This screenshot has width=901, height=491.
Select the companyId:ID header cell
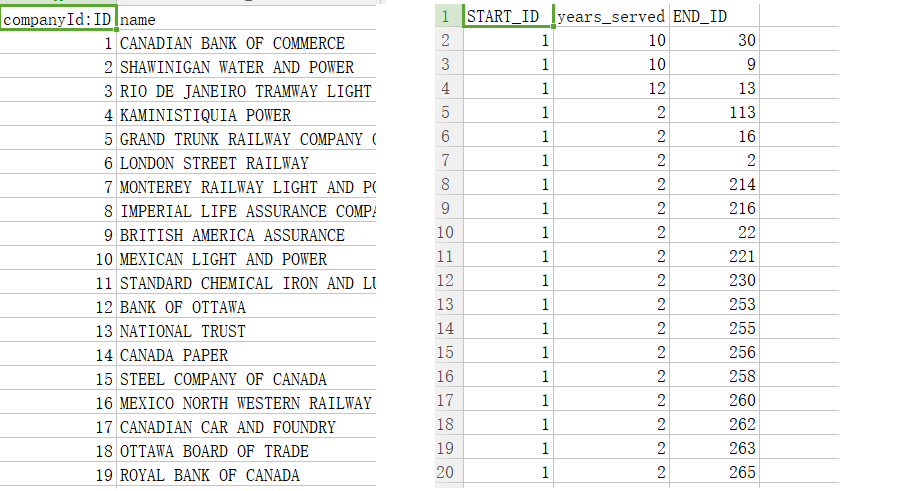58,18
